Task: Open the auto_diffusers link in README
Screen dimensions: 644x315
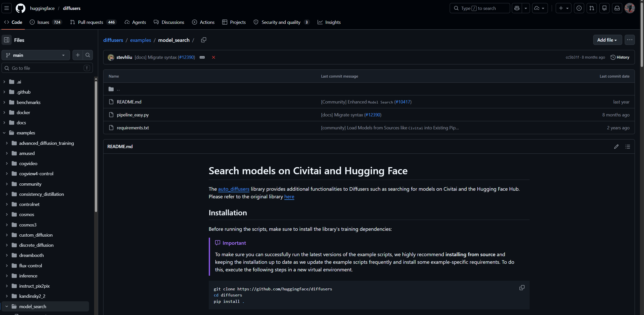Action: pyautogui.click(x=234, y=189)
